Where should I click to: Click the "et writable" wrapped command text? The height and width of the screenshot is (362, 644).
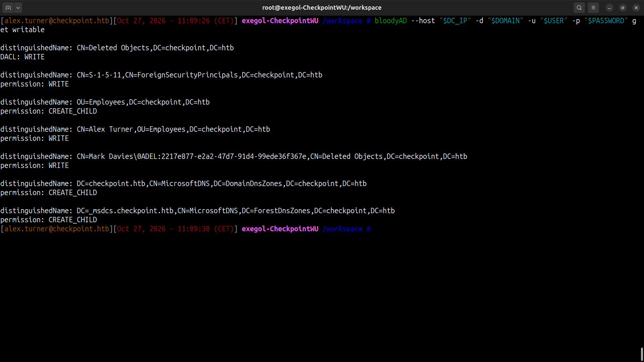point(22,30)
